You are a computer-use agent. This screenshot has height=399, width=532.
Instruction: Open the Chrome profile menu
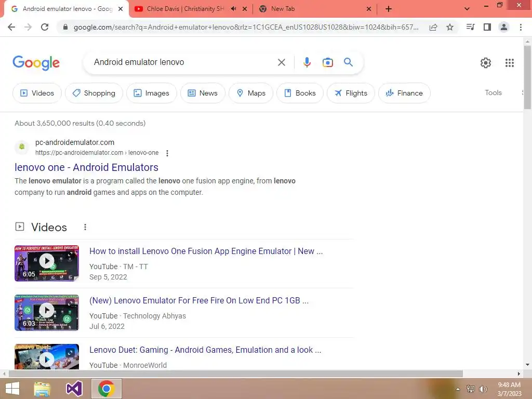pyautogui.click(x=504, y=27)
